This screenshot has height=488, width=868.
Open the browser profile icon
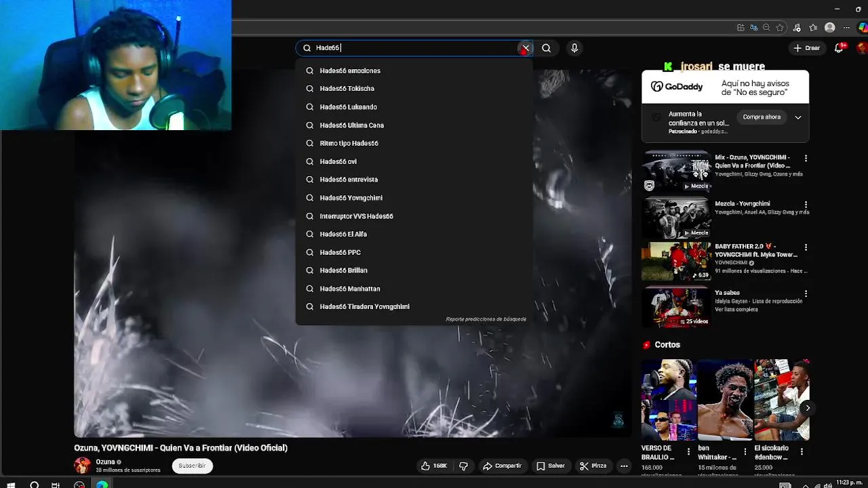click(830, 28)
